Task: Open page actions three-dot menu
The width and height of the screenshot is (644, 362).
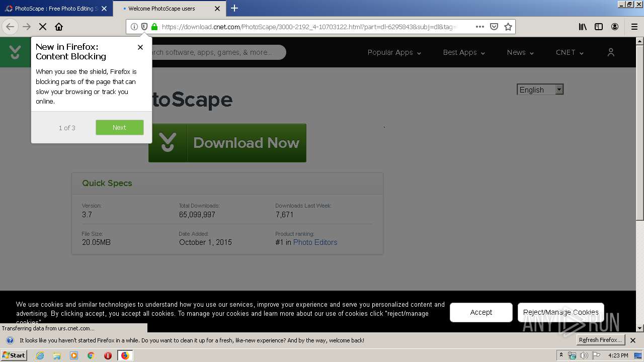Action: (x=480, y=27)
